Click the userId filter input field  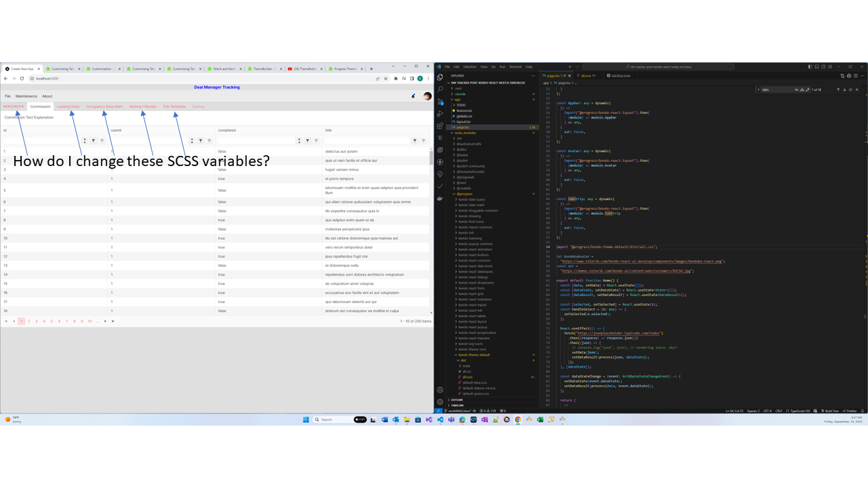click(149, 141)
